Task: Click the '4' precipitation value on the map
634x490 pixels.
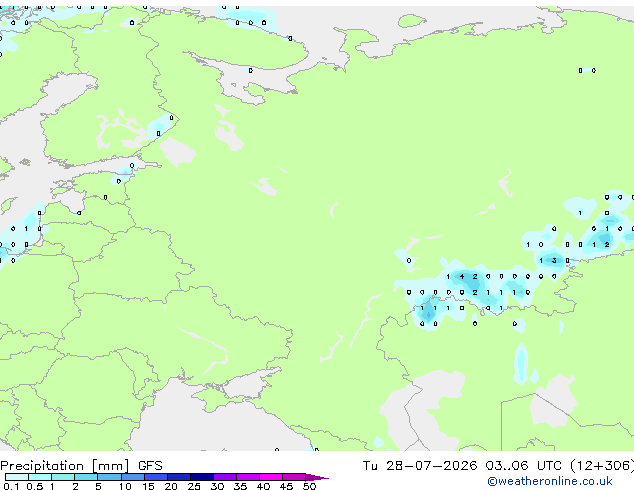Action: pos(462,277)
